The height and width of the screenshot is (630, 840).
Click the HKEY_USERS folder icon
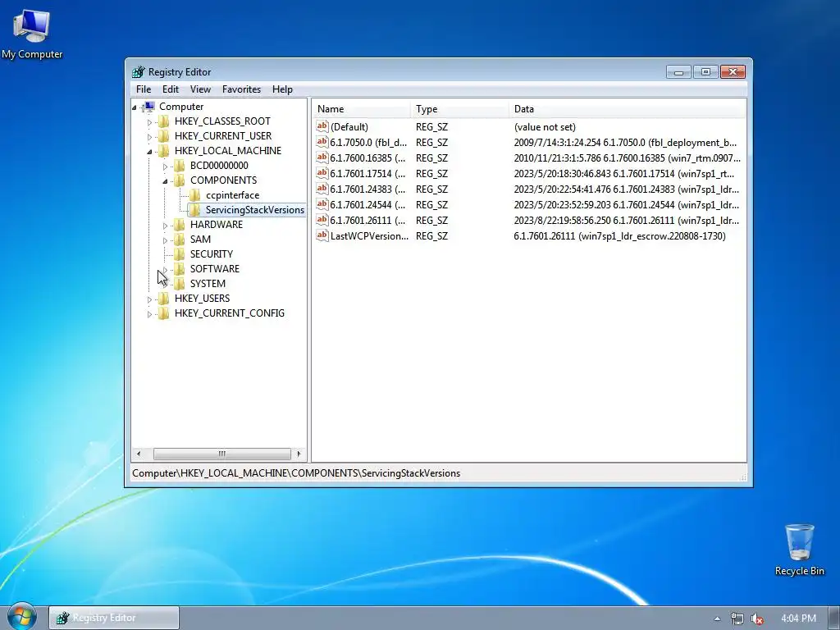(x=164, y=299)
